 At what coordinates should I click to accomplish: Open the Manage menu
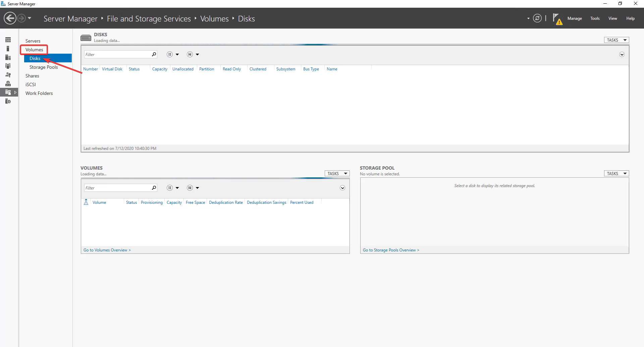pyautogui.click(x=575, y=18)
